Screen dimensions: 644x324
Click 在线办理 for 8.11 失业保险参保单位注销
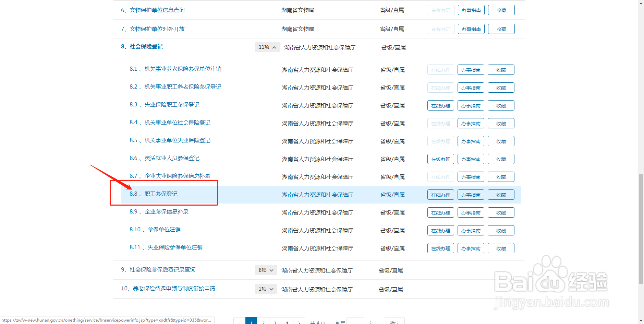pyautogui.click(x=441, y=248)
